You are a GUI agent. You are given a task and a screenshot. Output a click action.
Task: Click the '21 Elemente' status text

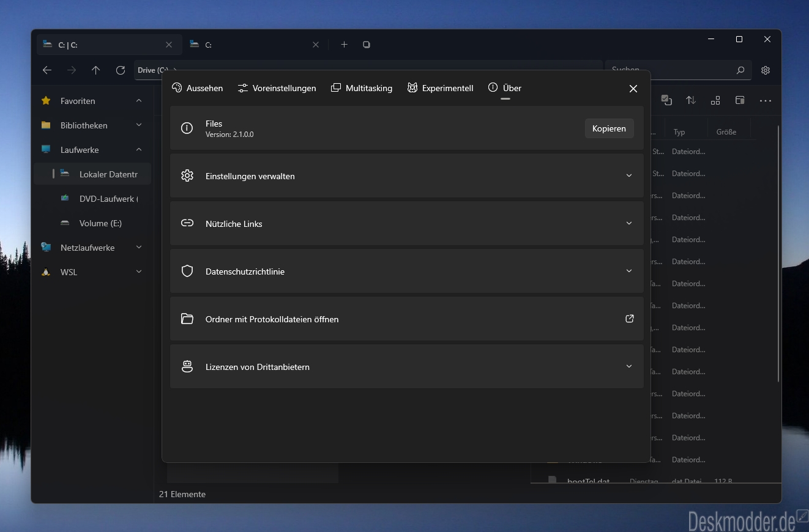point(182,494)
